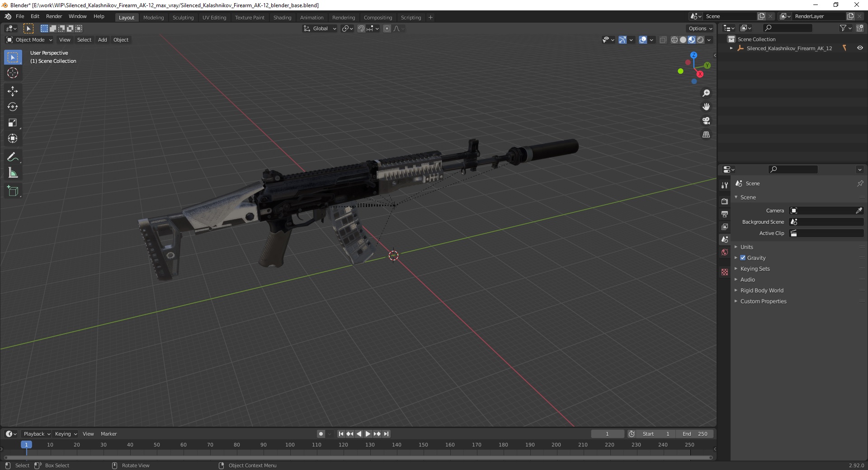The height and width of the screenshot is (470, 868).
Task: Click the current frame number field
Action: (608, 434)
